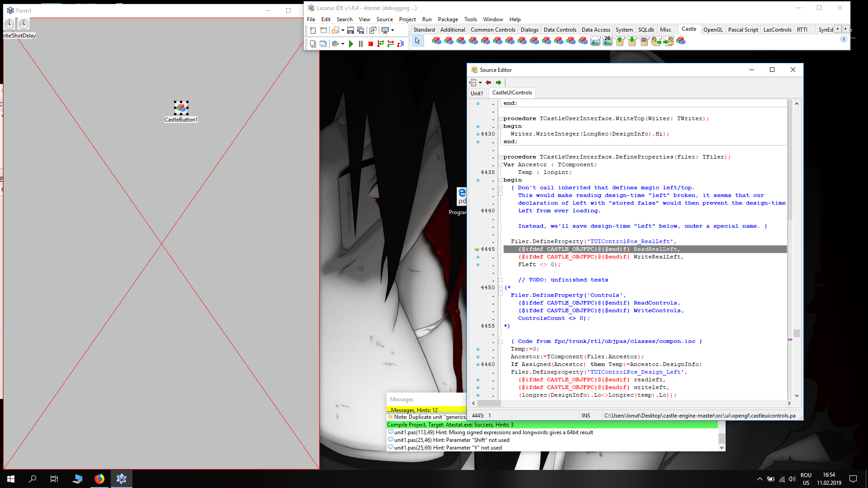Click the Step Into debug icon
Image resolution: width=868 pixels, height=488 pixels.
381,44
